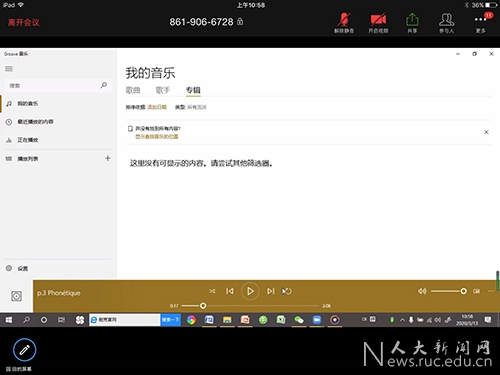This screenshot has height=375, width=500.
Task: Open Groove hamburger navigation menu
Action: coord(9,69)
